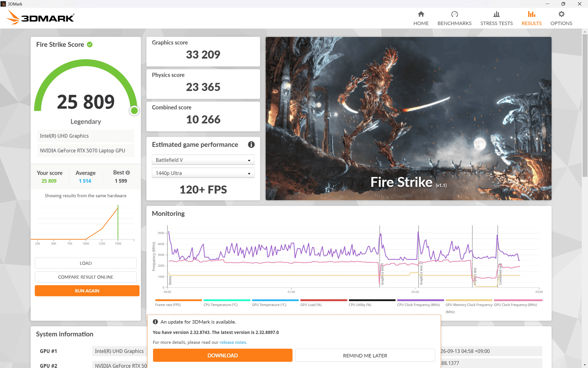This screenshot has height=368, width=588.
Task: Open the Battlefield V game dropdown
Action: [x=203, y=160]
